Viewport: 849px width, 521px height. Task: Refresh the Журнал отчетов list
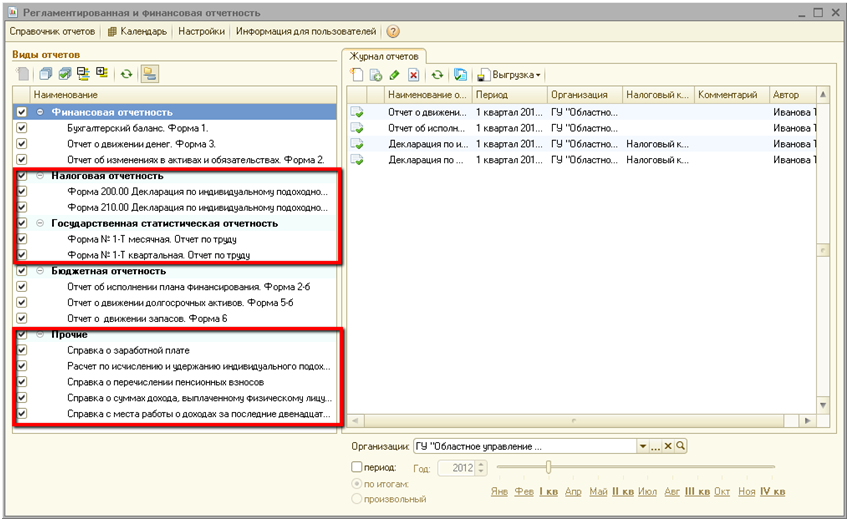[x=437, y=75]
